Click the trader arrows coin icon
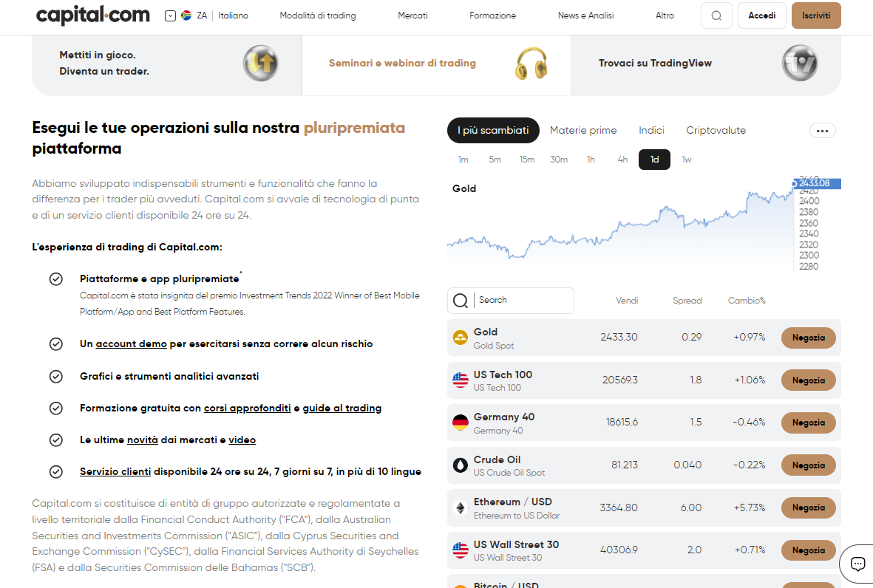The width and height of the screenshot is (873, 588). coord(260,63)
